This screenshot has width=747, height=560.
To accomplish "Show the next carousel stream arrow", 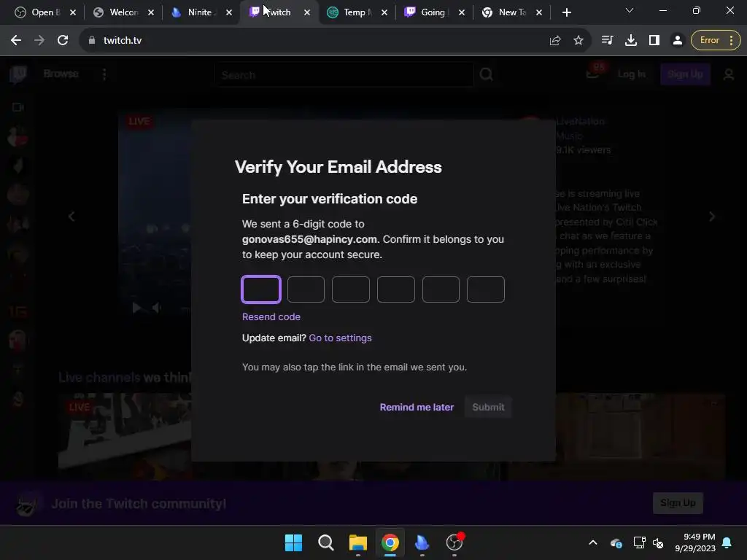I will [712, 217].
